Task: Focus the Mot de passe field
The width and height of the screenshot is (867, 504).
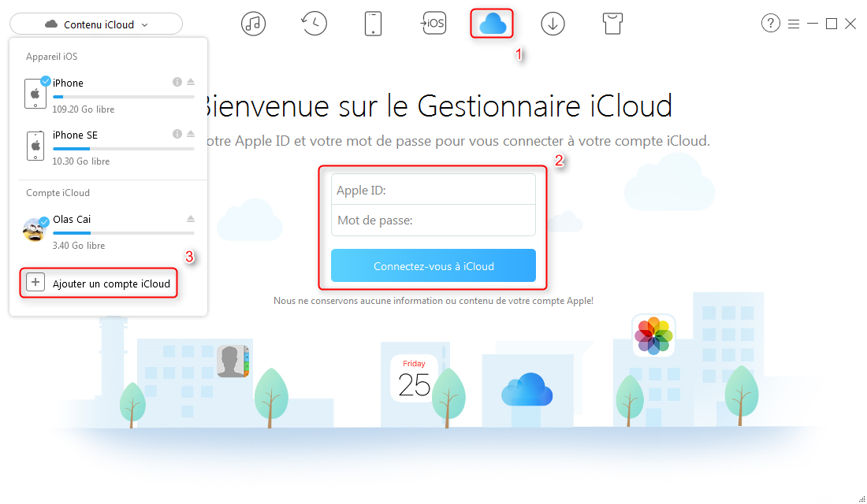Action: [x=433, y=220]
